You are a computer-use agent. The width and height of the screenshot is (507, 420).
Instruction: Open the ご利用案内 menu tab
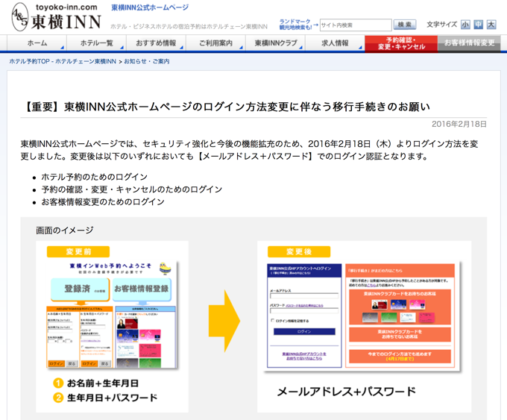click(215, 43)
